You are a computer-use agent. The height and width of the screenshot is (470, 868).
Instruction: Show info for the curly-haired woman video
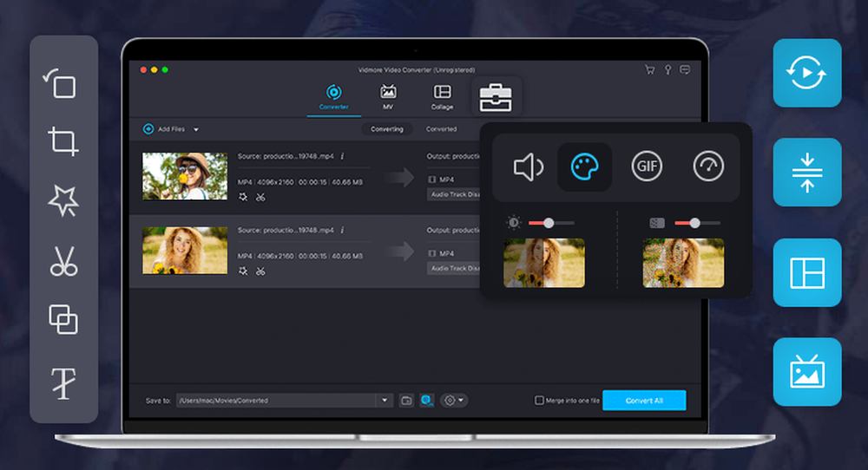coord(342,230)
